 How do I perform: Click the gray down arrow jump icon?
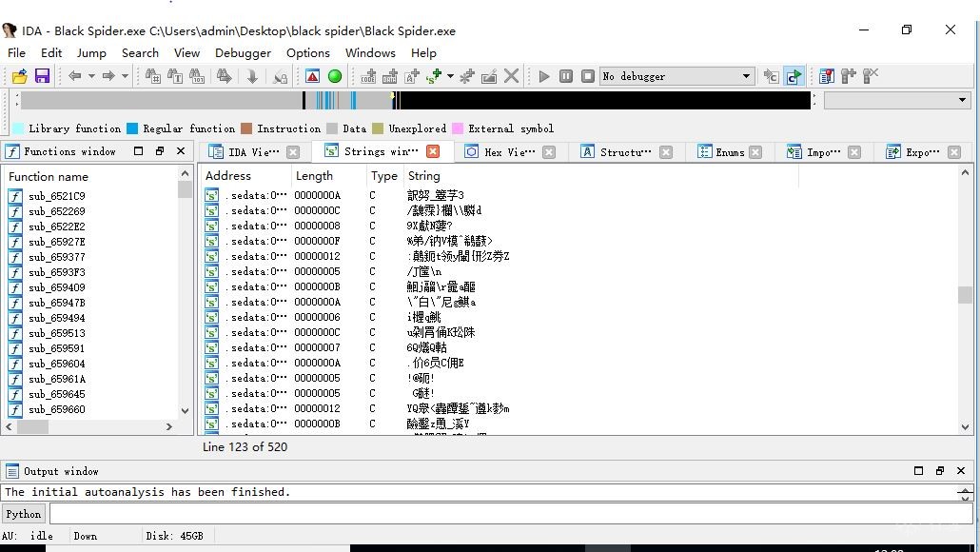click(x=252, y=76)
